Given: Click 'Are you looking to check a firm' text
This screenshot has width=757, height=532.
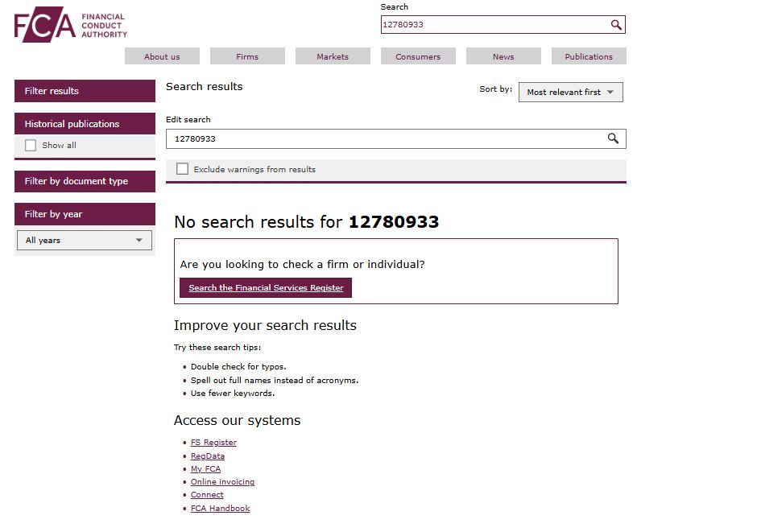Looking at the screenshot, I should click(x=302, y=264).
